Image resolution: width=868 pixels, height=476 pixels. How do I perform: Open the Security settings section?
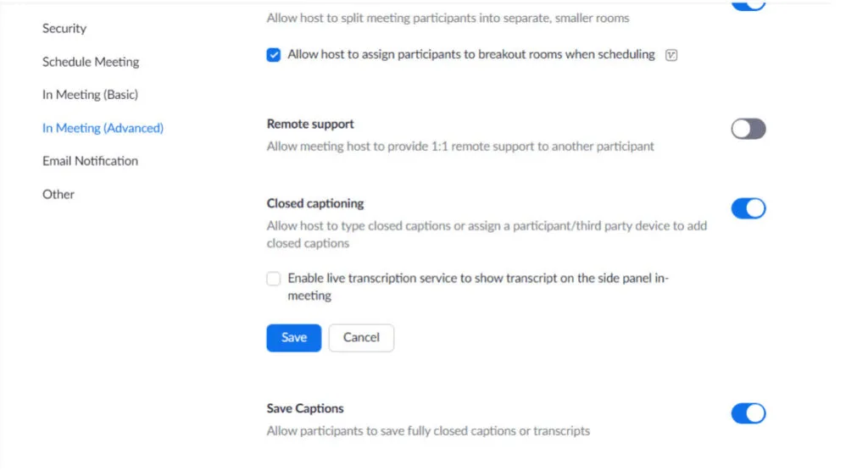point(64,28)
